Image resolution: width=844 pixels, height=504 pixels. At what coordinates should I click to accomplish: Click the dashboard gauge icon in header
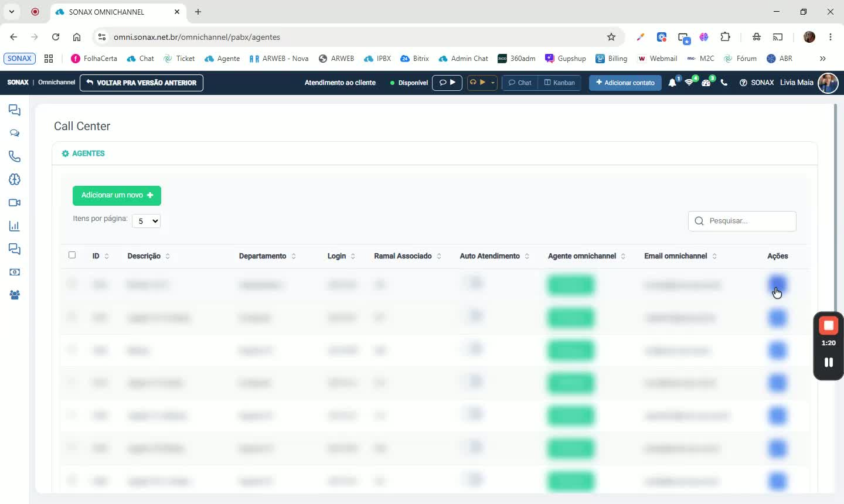pyautogui.click(x=706, y=83)
